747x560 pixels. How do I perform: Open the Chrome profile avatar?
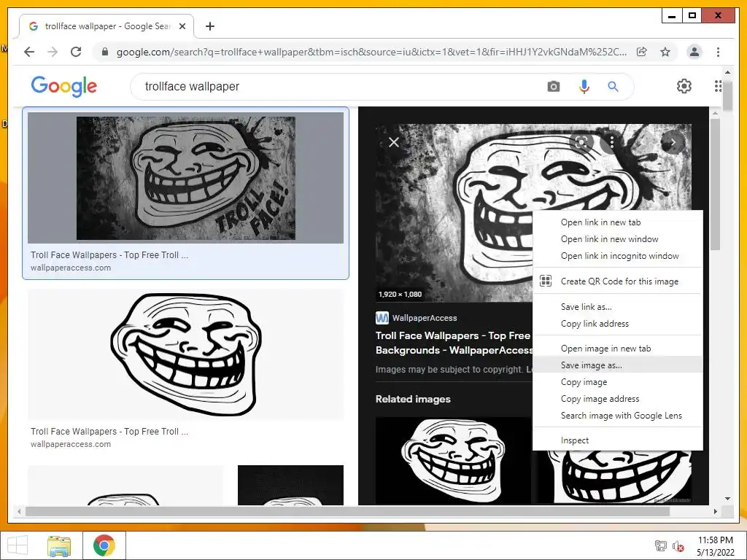[694, 52]
